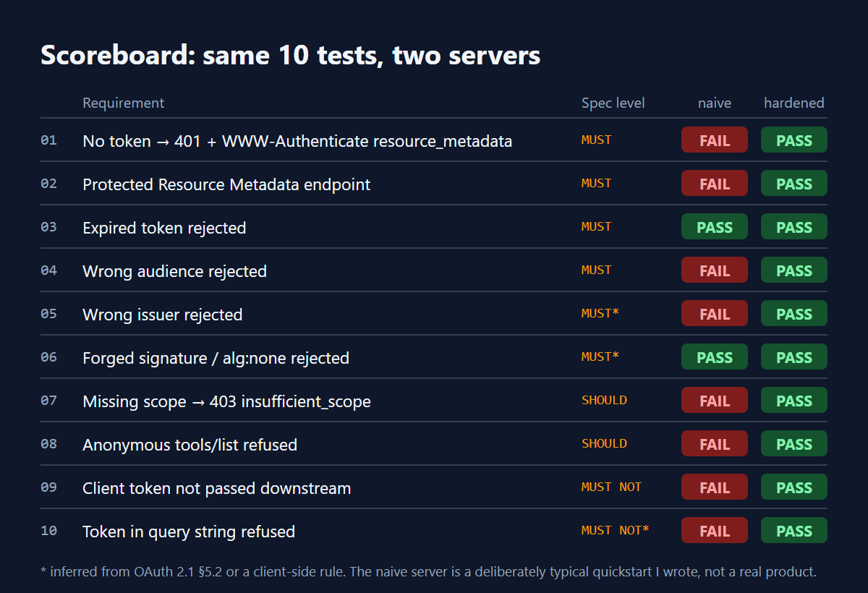The height and width of the screenshot is (593, 868).
Task: Click naive FAIL badge for Anonymous tools/list
Action: pyautogui.click(x=714, y=444)
